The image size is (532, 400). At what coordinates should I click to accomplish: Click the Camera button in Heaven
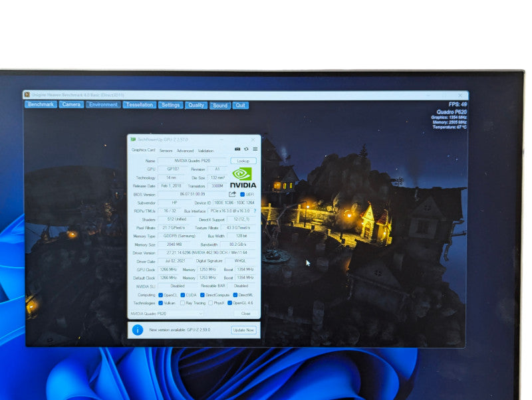(x=71, y=104)
